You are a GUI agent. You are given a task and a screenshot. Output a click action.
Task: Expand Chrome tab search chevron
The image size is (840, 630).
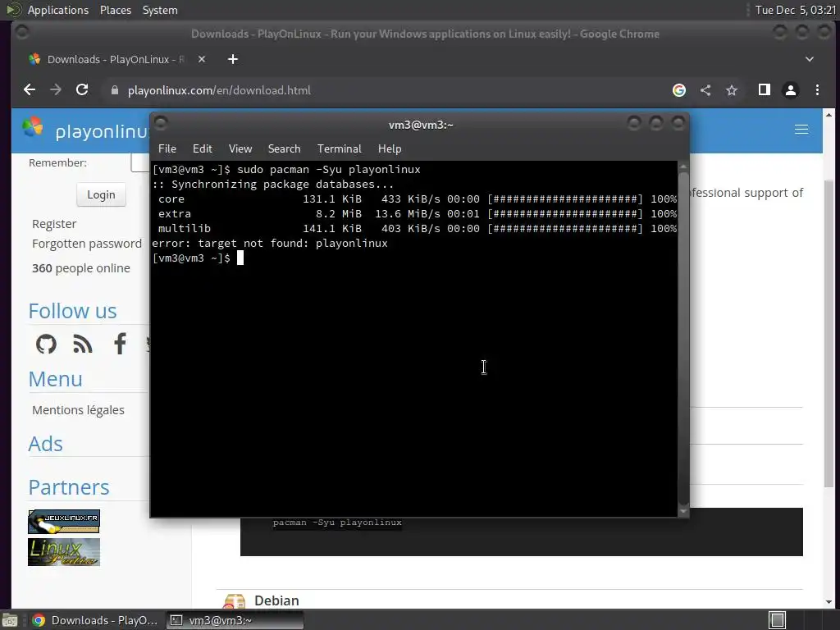pos(810,59)
